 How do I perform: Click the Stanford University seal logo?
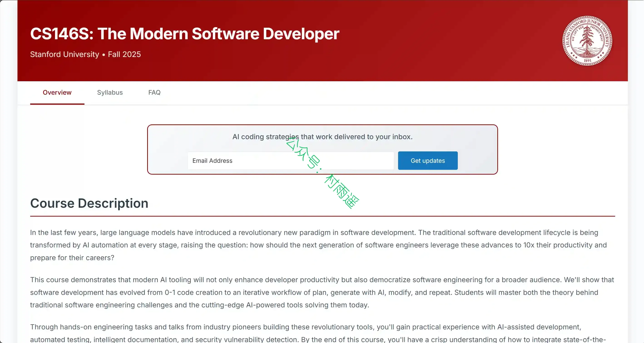click(x=587, y=41)
